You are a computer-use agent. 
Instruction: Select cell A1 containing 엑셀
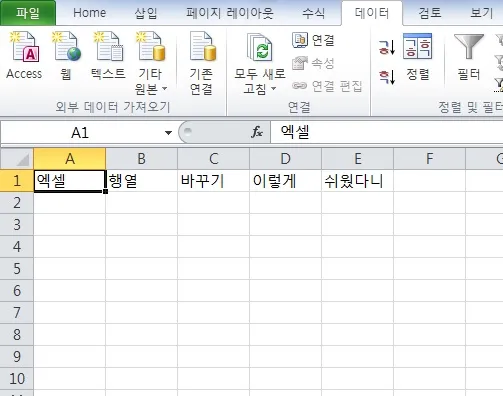(70, 181)
